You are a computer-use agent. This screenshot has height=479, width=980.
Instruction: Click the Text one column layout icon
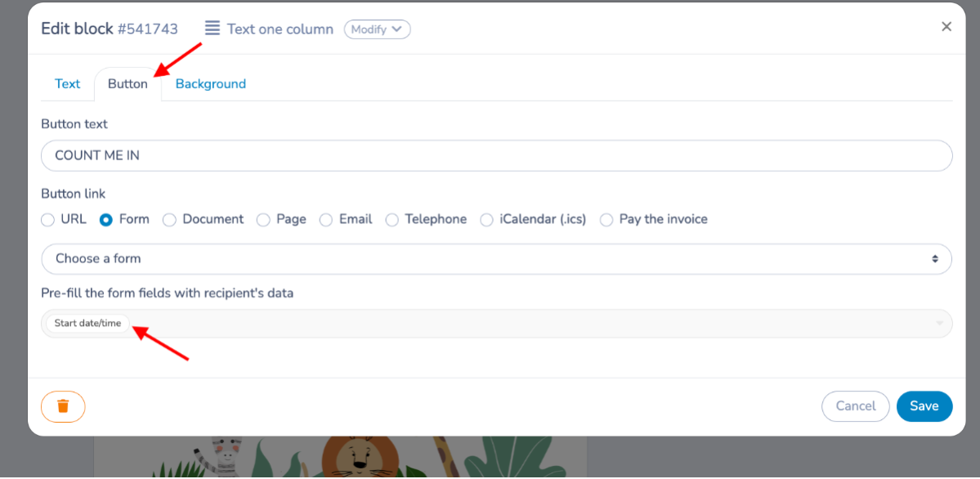[x=213, y=29]
